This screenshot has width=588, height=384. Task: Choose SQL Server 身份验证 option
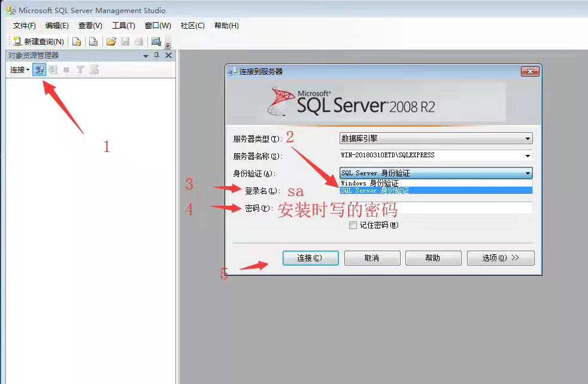click(x=375, y=190)
